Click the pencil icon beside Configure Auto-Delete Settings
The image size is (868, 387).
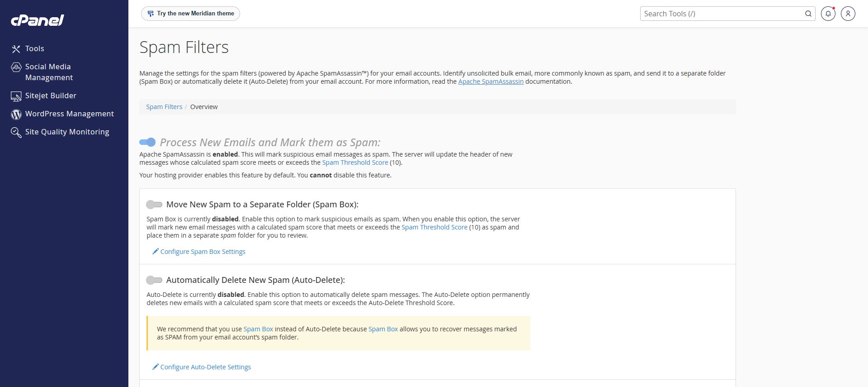click(x=156, y=367)
